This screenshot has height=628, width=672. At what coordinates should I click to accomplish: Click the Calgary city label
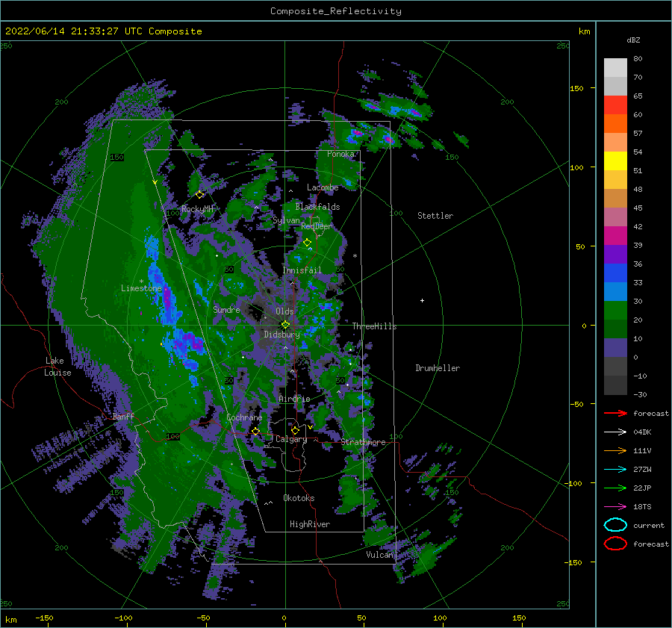pyautogui.click(x=291, y=439)
